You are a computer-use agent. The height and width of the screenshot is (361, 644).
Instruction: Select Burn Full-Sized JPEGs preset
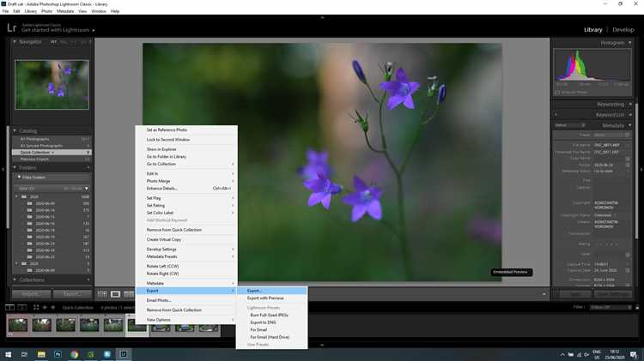[x=271, y=315]
